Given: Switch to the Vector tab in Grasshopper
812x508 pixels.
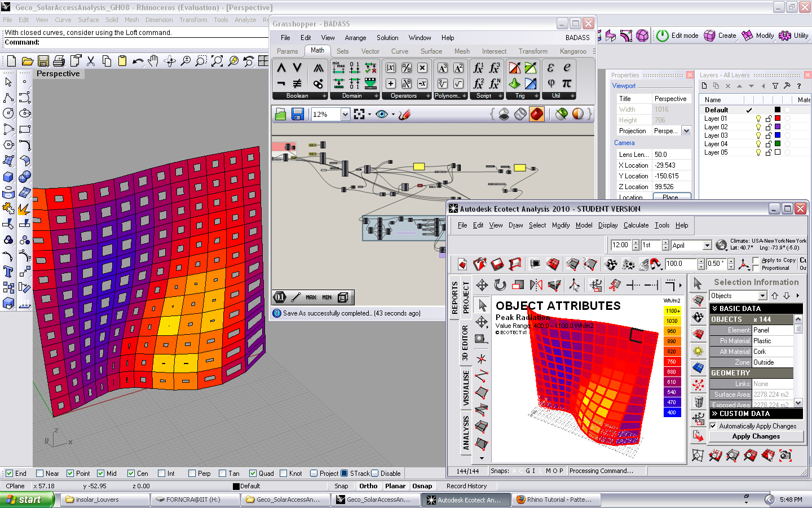Looking at the screenshot, I should pyautogui.click(x=370, y=51).
